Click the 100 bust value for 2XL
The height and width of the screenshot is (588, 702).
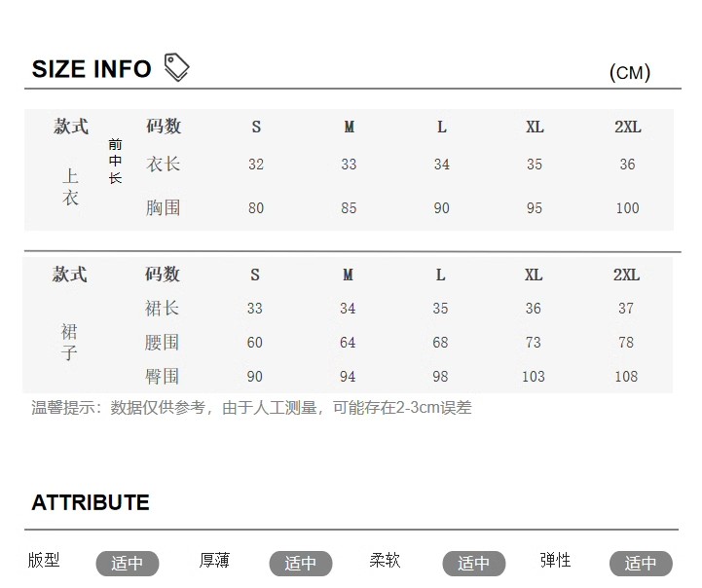(x=628, y=208)
